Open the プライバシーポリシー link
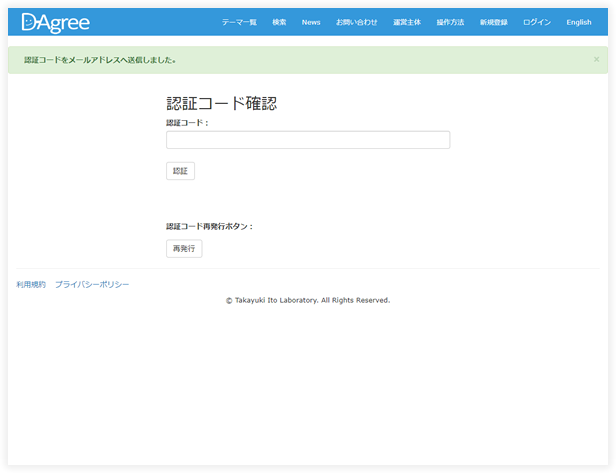 92,284
